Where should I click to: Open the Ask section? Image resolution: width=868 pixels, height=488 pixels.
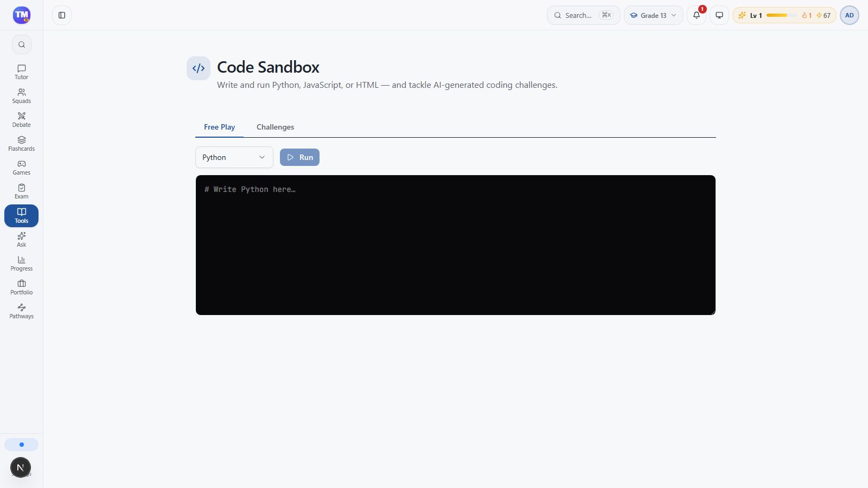point(22,240)
